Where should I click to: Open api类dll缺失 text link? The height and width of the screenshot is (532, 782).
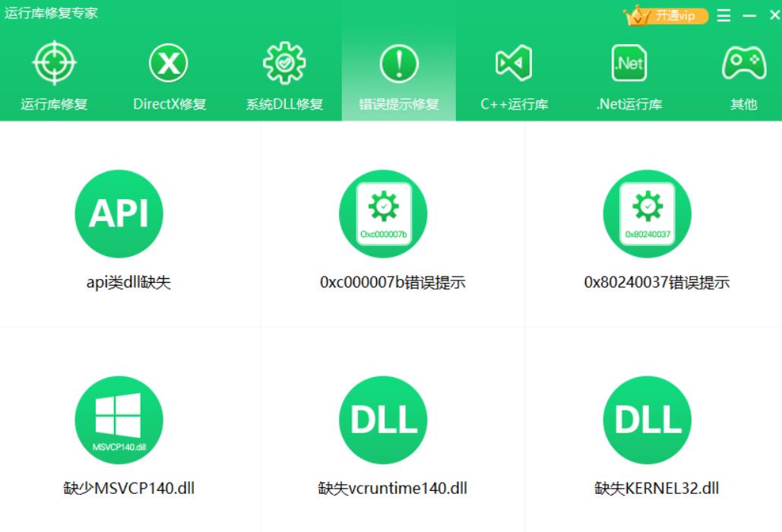coord(128,283)
